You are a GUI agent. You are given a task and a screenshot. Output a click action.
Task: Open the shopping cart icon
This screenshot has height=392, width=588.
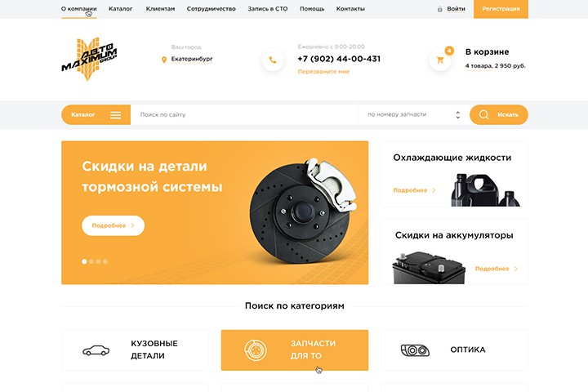(x=440, y=60)
